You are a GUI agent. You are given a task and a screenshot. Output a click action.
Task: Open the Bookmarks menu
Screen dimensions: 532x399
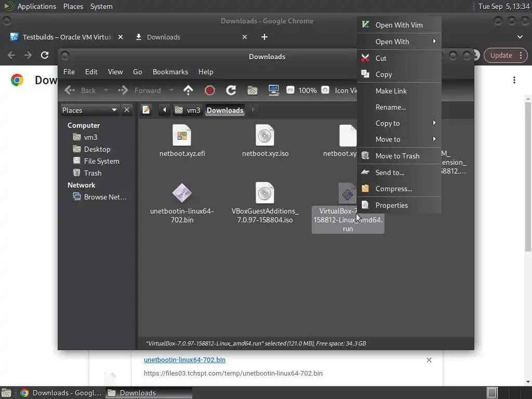click(x=170, y=72)
